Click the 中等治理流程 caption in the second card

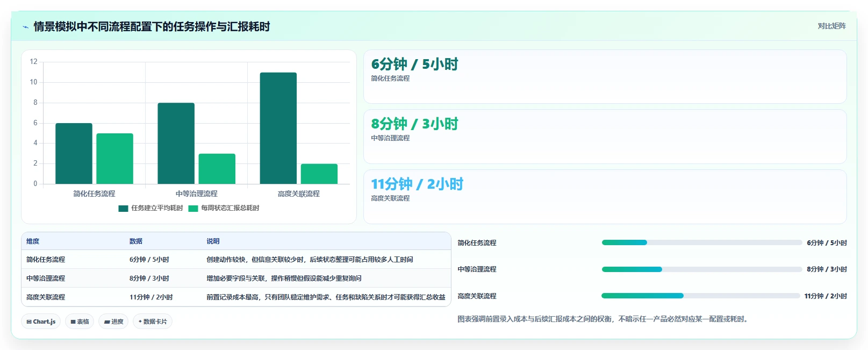[x=390, y=138]
